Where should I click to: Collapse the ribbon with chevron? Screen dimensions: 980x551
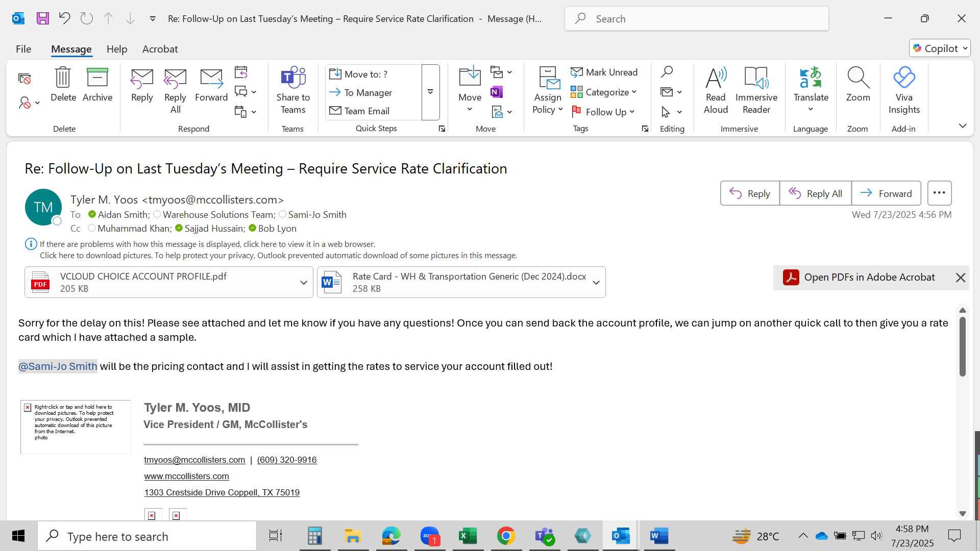(x=963, y=126)
